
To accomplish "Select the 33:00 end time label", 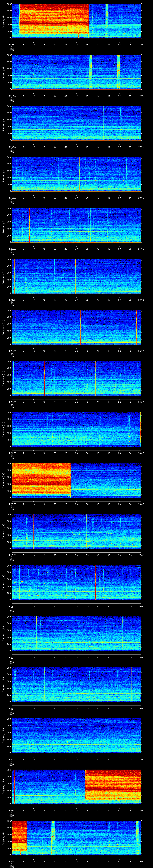I will pos(141,861).
